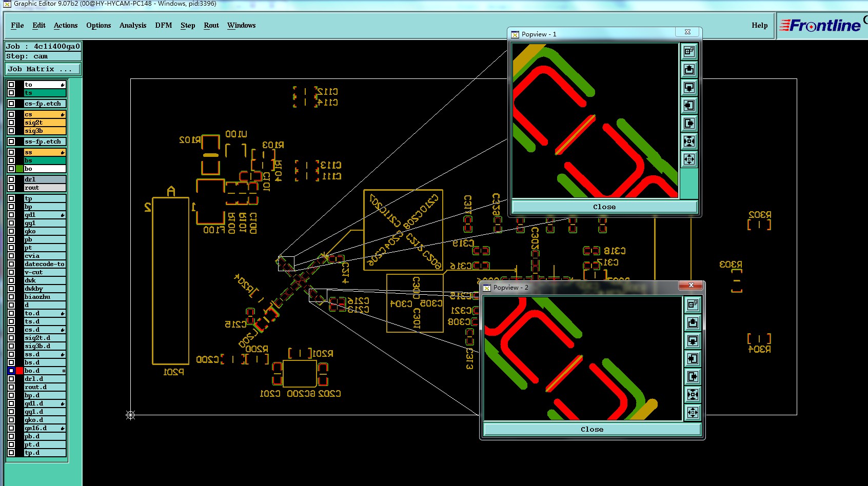Select the 'ss-fp.etch' layer row
Screen dimensions: 868x486
pyautogui.click(x=45, y=141)
